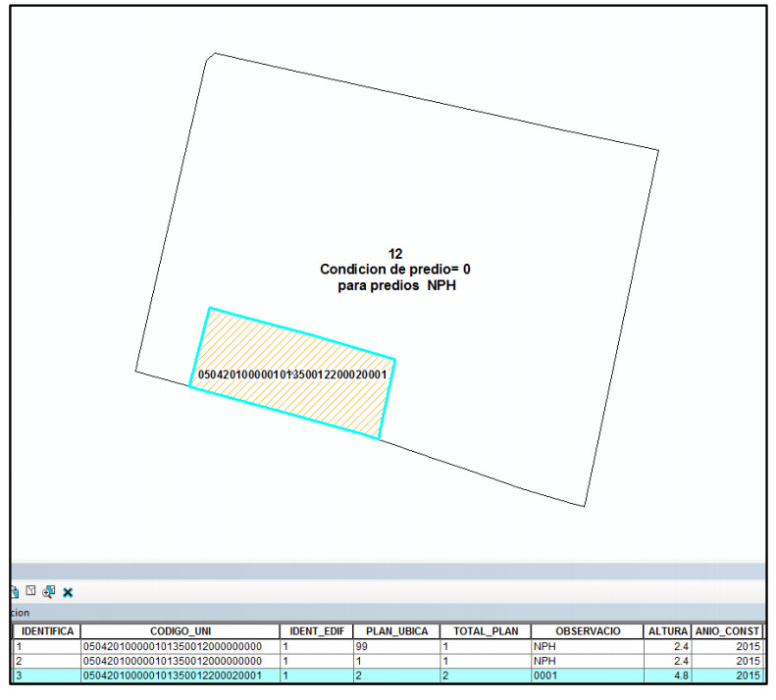Click ANIO_CONST cell 2015 in row 2
Screen dimensions: 776x700
(727, 661)
